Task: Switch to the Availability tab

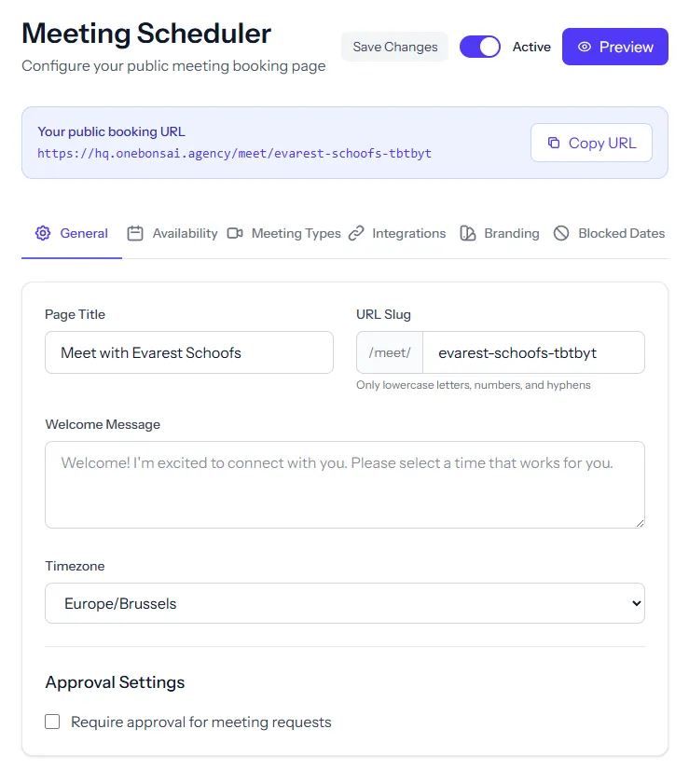Action: pyautogui.click(x=172, y=233)
